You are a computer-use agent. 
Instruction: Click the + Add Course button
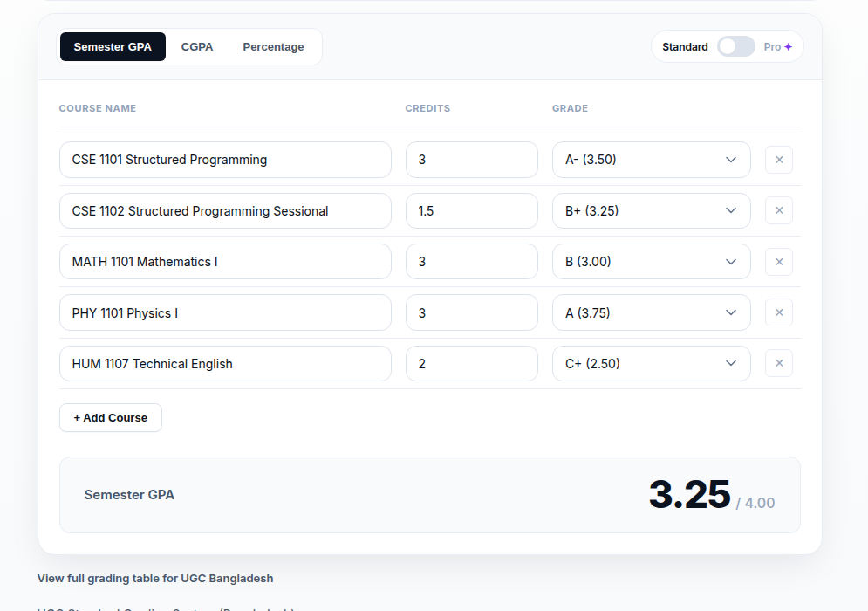coord(111,418)
